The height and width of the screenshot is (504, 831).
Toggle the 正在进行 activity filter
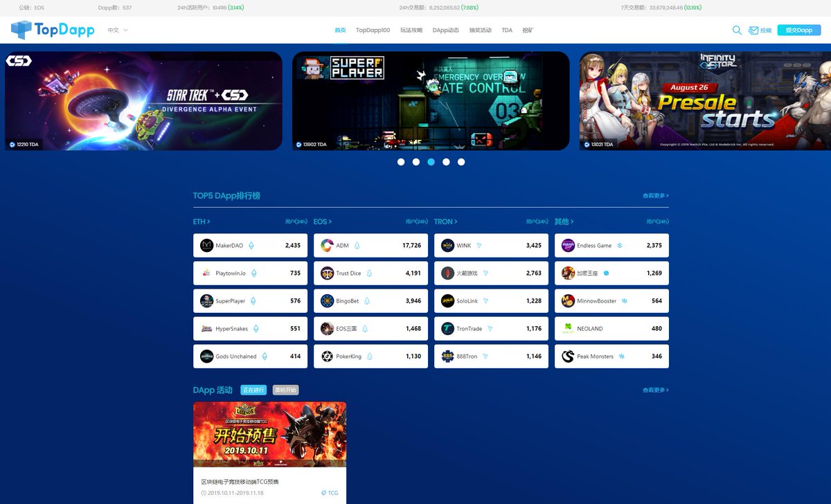(x=254, y=390)
